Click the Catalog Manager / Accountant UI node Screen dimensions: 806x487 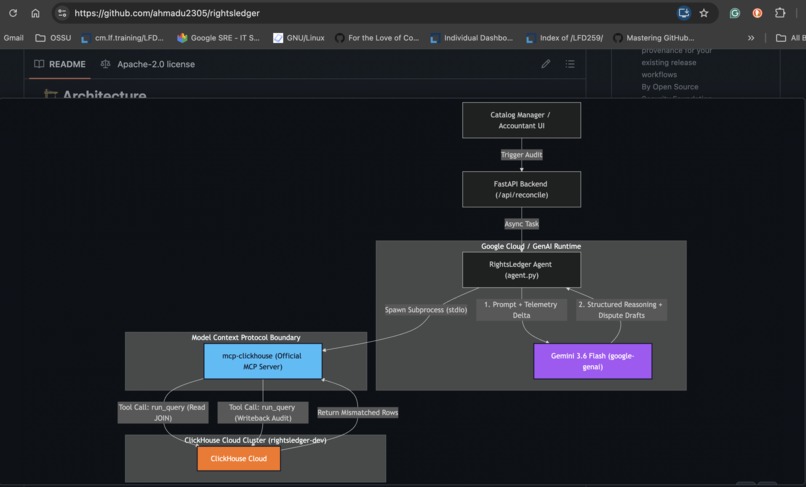[x=521, y=120]
